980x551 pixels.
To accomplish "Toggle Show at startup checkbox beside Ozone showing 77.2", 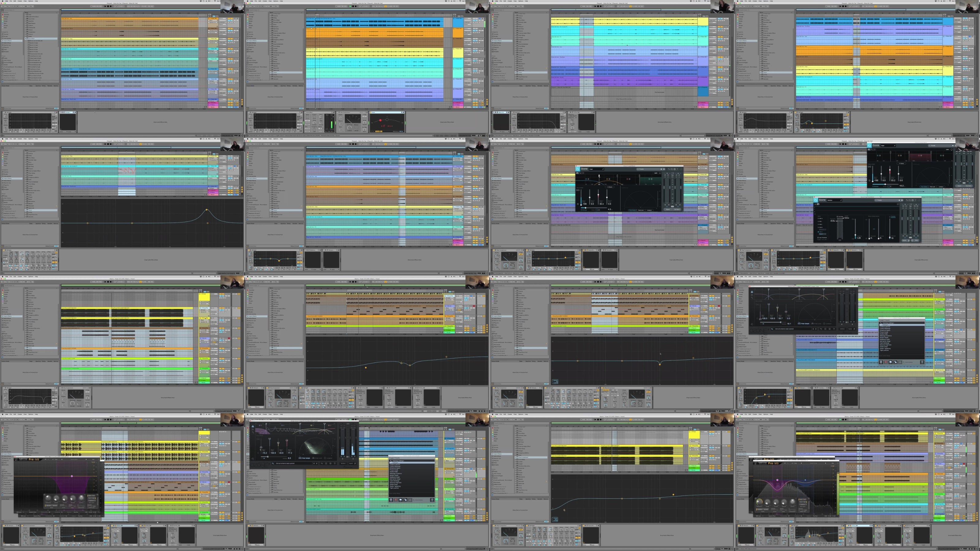I will tap(414, 500).
